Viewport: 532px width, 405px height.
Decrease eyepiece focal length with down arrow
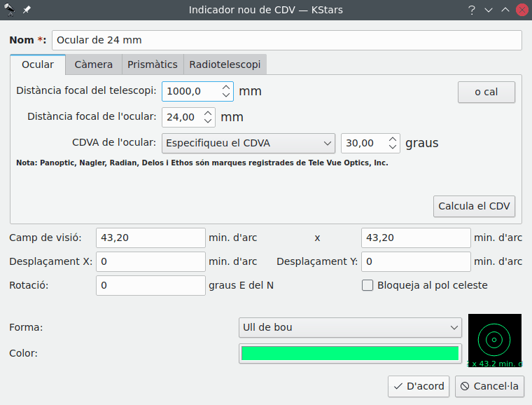208,121
